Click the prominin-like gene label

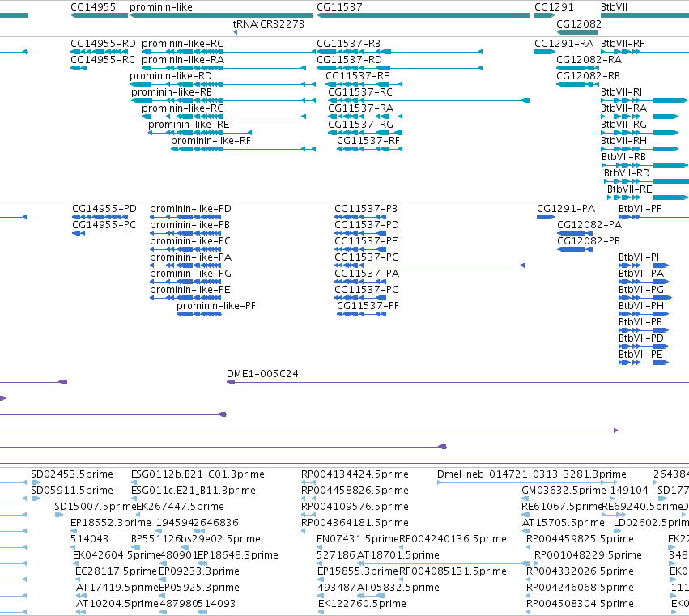[x=161, y=7]
